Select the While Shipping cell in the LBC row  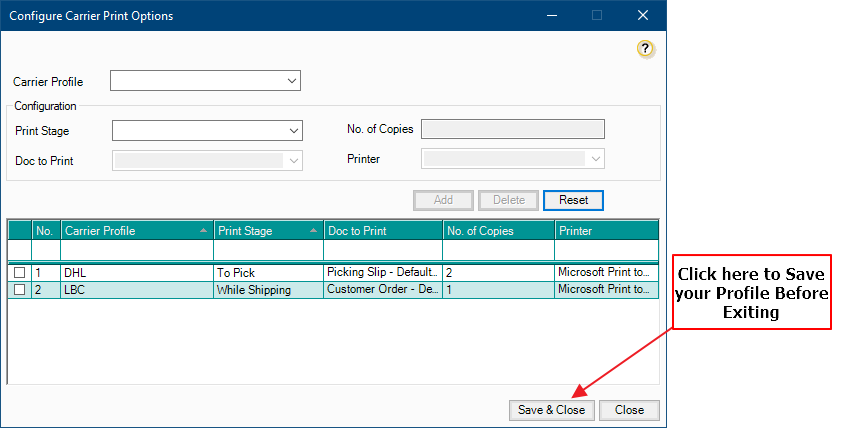(268, 289)
